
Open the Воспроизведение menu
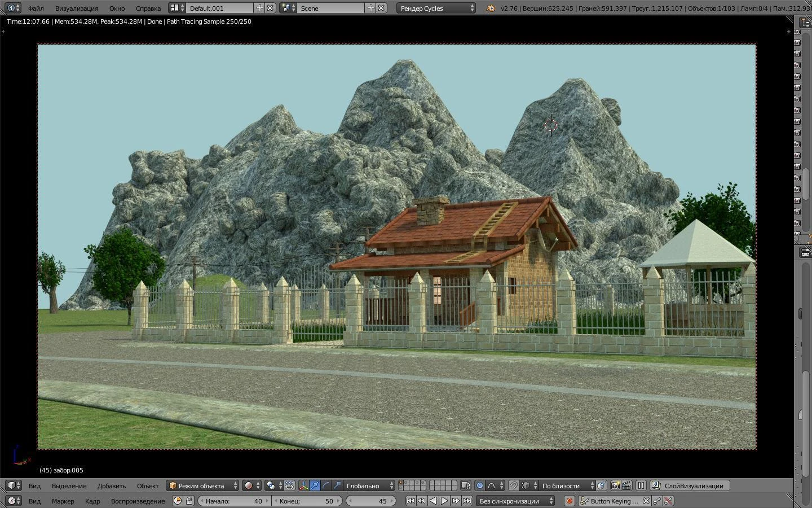point(138,501)
